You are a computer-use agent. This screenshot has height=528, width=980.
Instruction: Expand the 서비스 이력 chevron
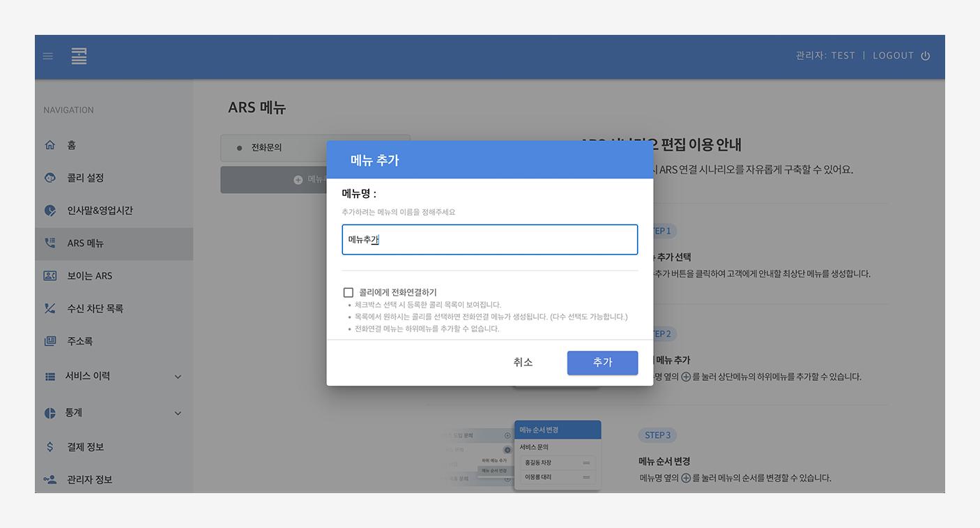click(178, 377)
